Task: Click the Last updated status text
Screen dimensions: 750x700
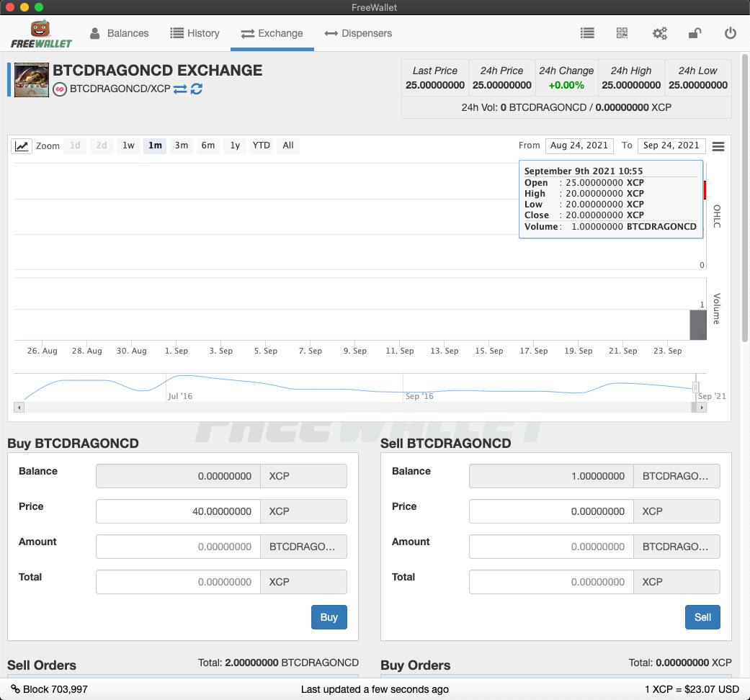Action: (x=375, y=689)
